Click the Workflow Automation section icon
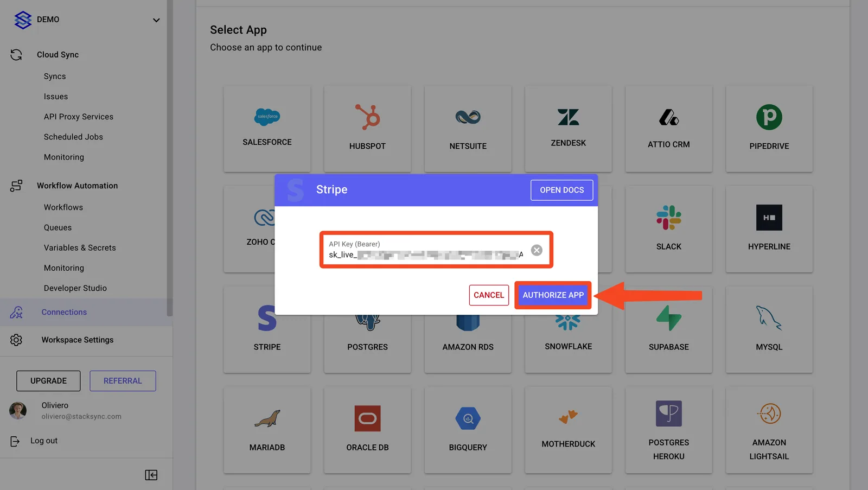The width and height of the screenshot is (868, 490). [x=16, y=186]
